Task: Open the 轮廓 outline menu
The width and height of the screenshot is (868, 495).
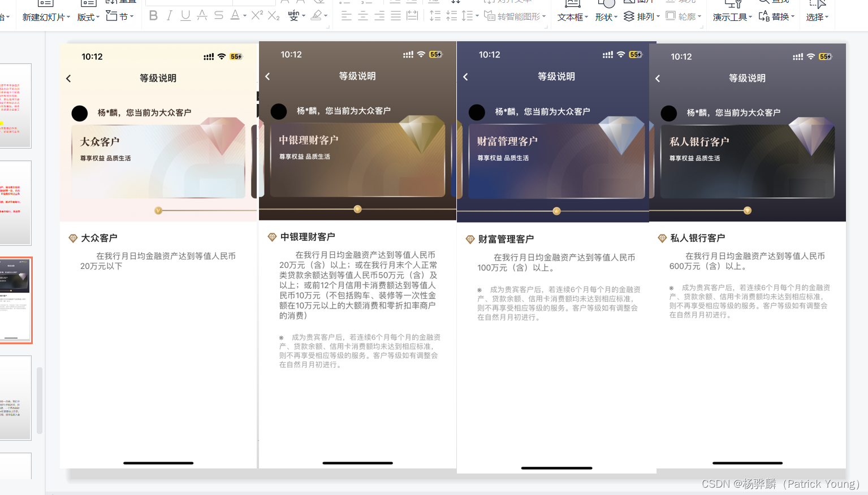Action: click(x=684, y=16)
